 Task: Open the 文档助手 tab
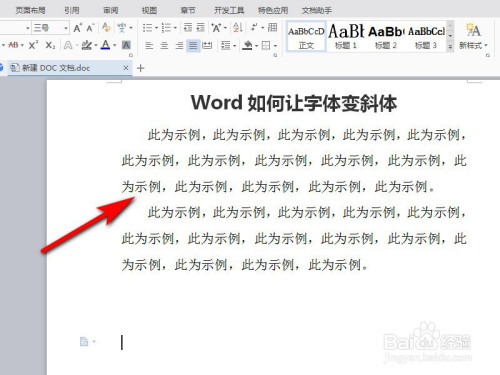click(317, 11)
